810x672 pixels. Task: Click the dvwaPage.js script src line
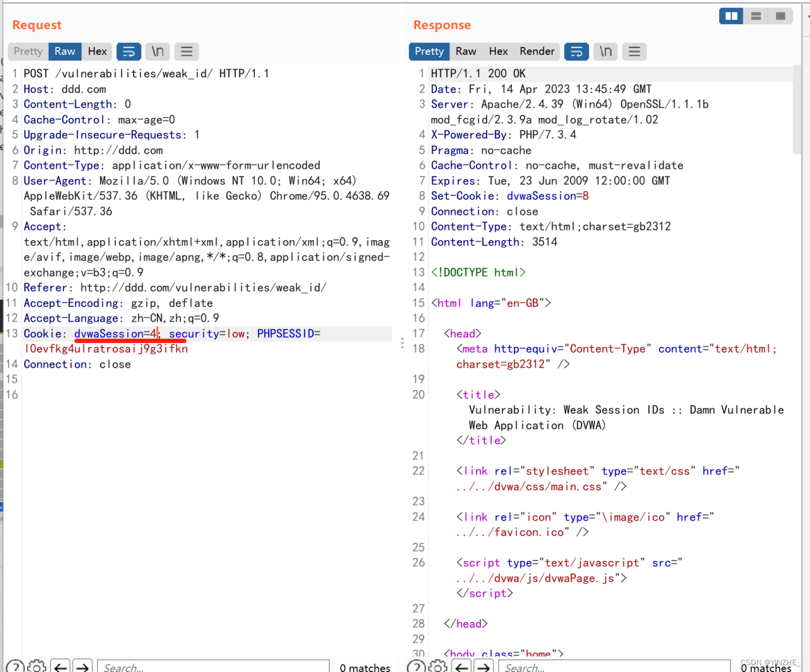point(541,578)
